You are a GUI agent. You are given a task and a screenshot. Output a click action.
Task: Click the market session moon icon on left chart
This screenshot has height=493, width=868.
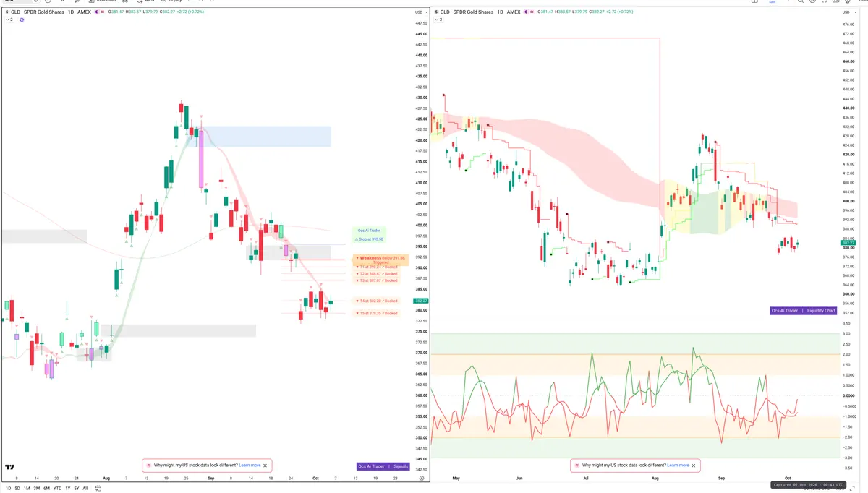[x=97, y=12]
